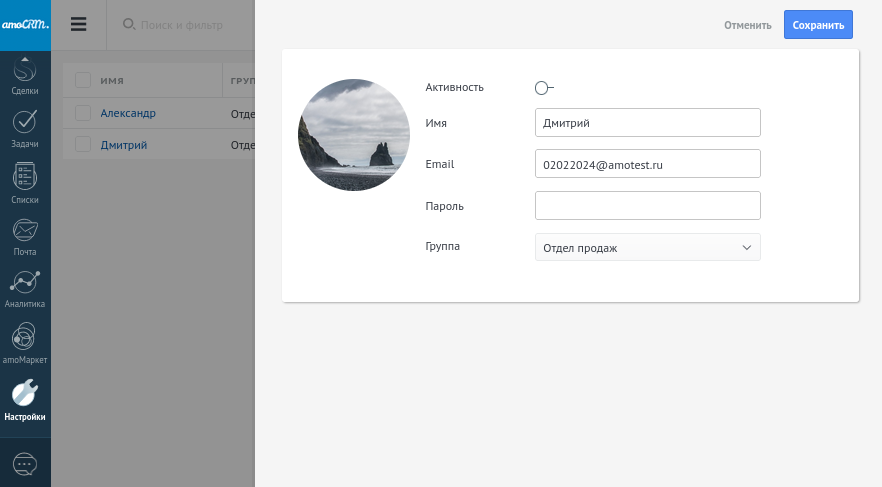Viewport: 882px width, 487px height.
Task: Click the Сохранить button
Action: point(818,25)
